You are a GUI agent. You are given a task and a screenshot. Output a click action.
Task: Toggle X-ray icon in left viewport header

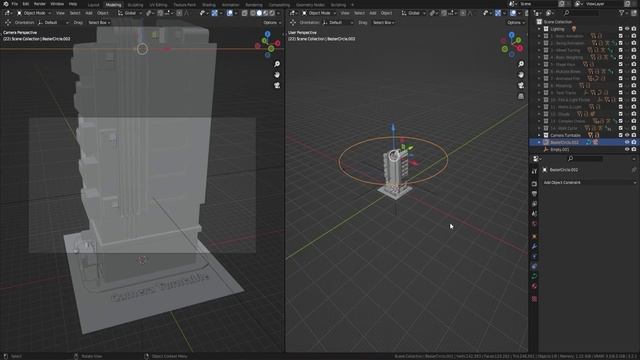(244, 13)
